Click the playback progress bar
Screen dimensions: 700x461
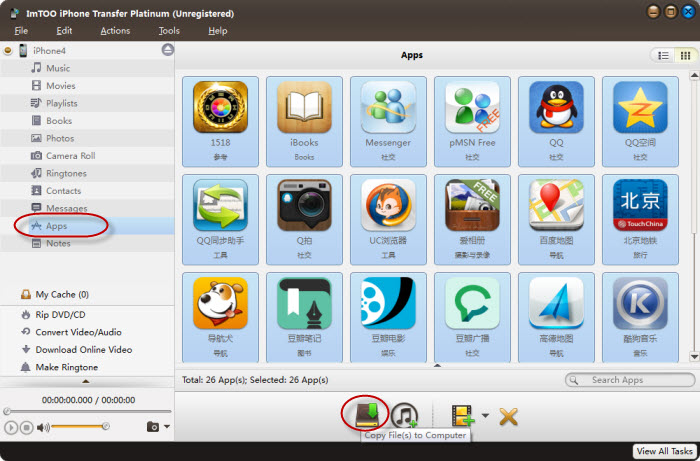point(87,411)
